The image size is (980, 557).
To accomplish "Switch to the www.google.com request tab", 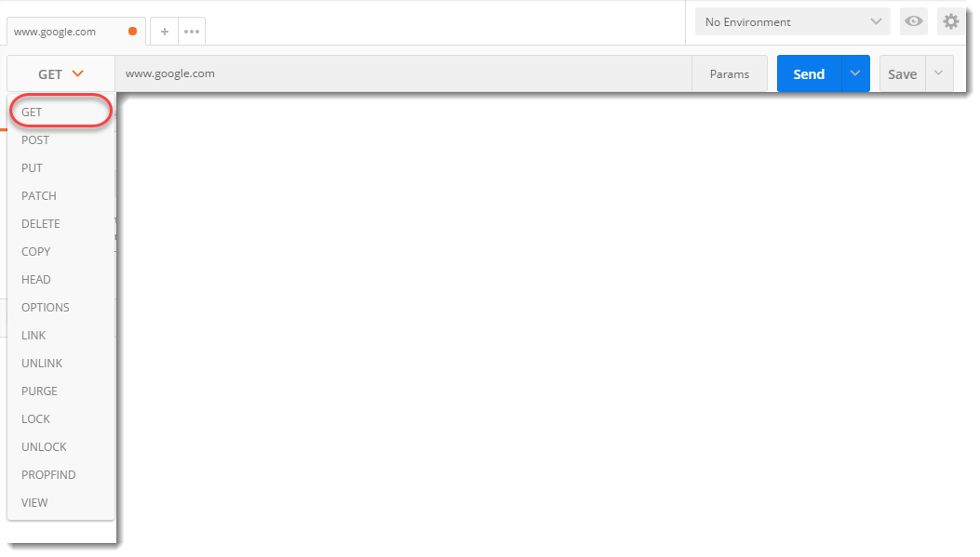I will pyautogui.click(x=75, y=32).
